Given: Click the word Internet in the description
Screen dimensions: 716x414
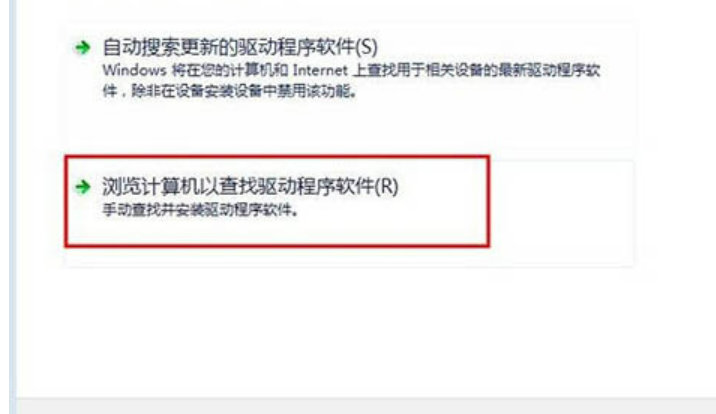Looking at the screenshot, I should (320, 70).
